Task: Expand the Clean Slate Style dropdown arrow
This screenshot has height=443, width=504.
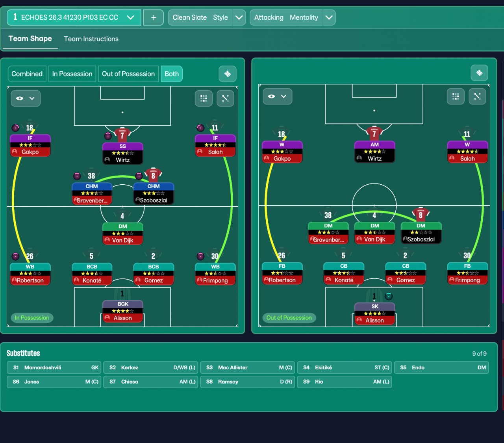Action: [239, 17]
